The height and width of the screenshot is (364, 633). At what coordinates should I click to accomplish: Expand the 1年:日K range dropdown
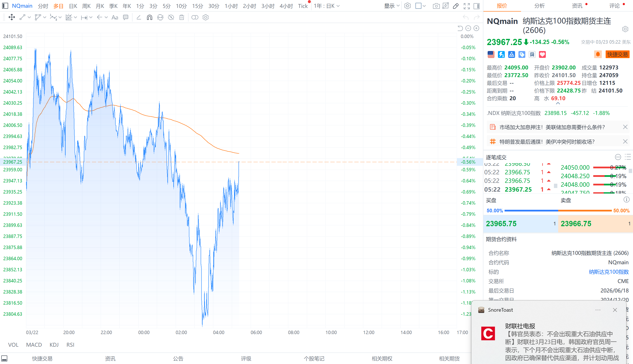327,6
